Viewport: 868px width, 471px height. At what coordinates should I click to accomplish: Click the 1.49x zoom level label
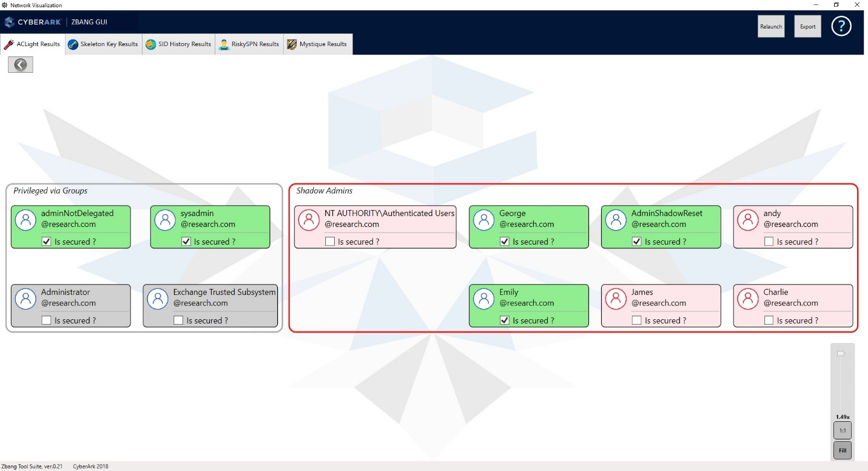coord(843,417)
